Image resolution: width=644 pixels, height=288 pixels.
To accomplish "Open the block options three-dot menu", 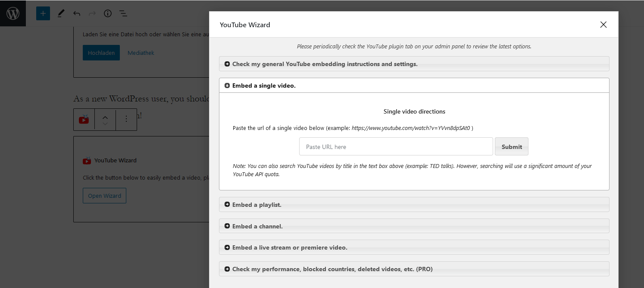I will click(126, 119).
